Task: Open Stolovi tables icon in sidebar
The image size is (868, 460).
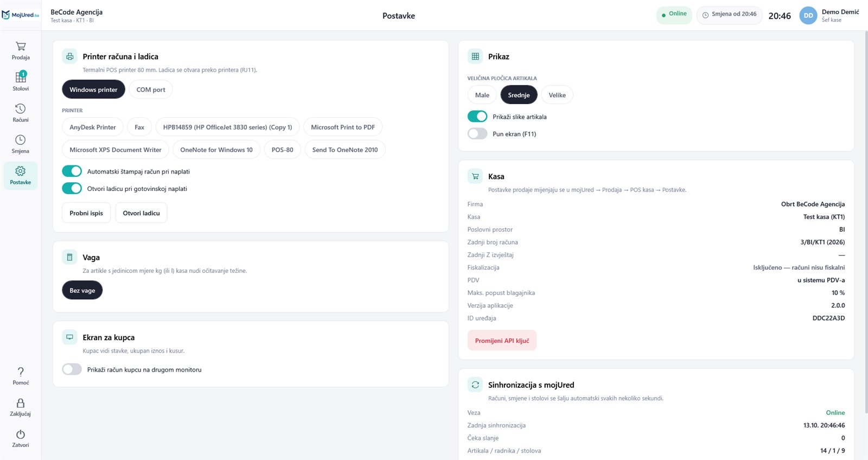Action: pos(21,77)
